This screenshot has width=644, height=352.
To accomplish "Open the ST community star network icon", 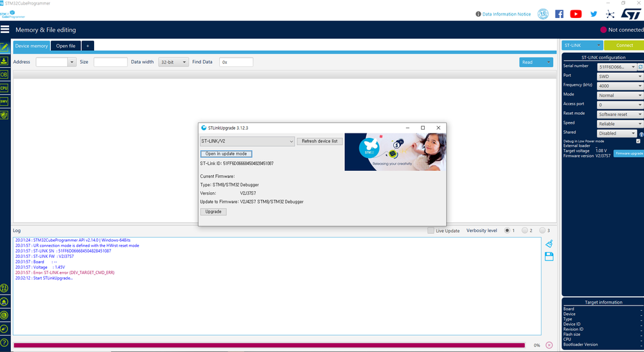I will (610, 14).
